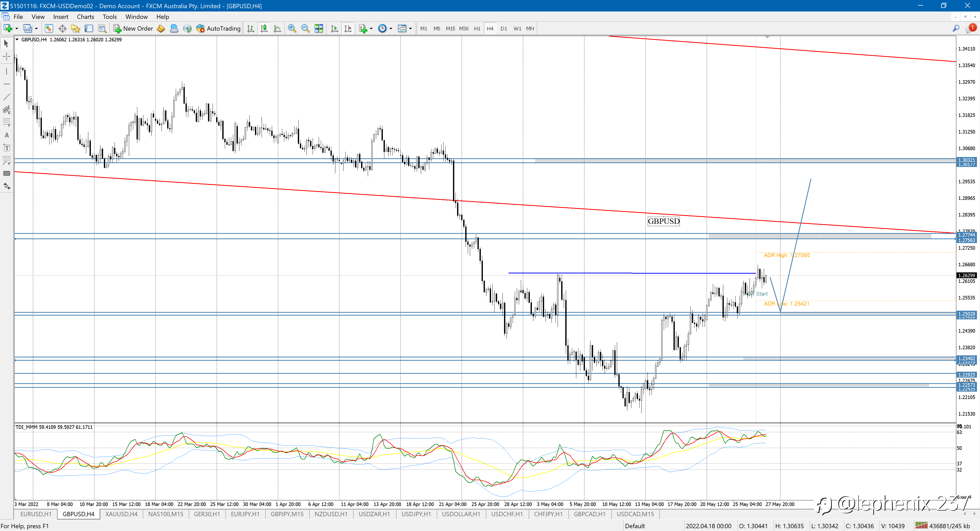Open the Tile Windows icon
Screen dimensions: 980x531
click(319, 29)
